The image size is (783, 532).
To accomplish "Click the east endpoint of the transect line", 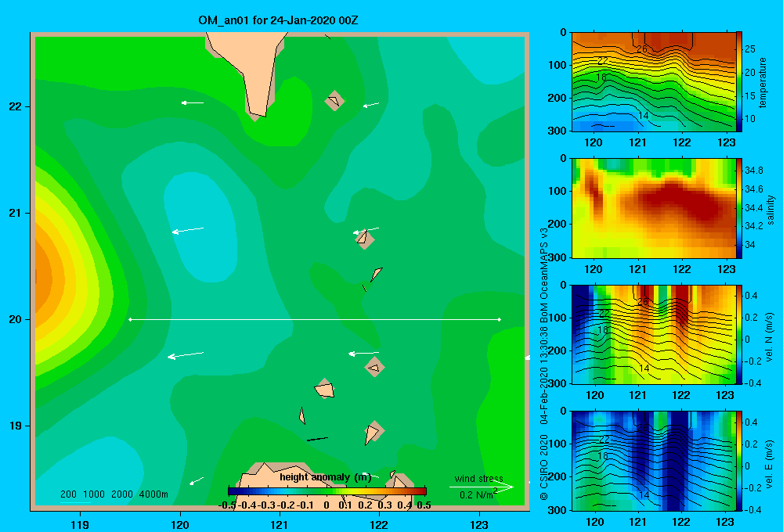I will (500, 319).
